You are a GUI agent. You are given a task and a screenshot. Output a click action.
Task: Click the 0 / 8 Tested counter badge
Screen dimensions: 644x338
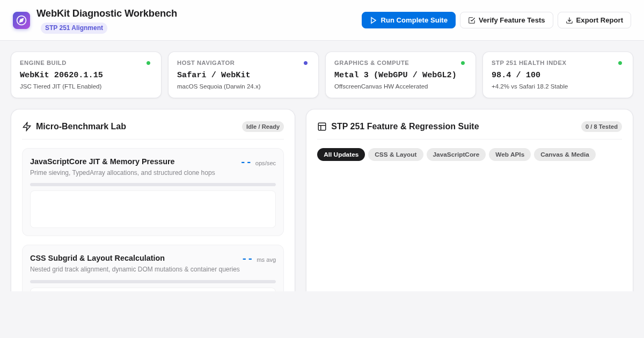tap(602, 127)
